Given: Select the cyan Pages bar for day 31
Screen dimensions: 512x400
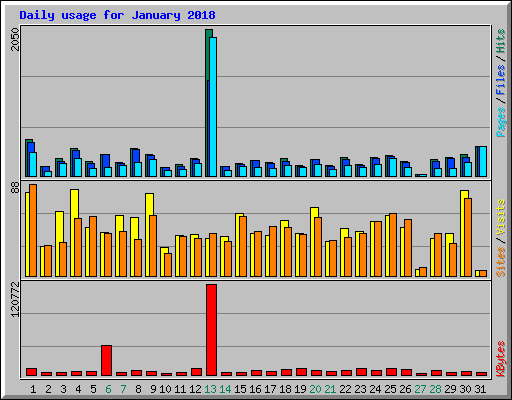Looking at the screenshot, I should (x=483, y=161).
